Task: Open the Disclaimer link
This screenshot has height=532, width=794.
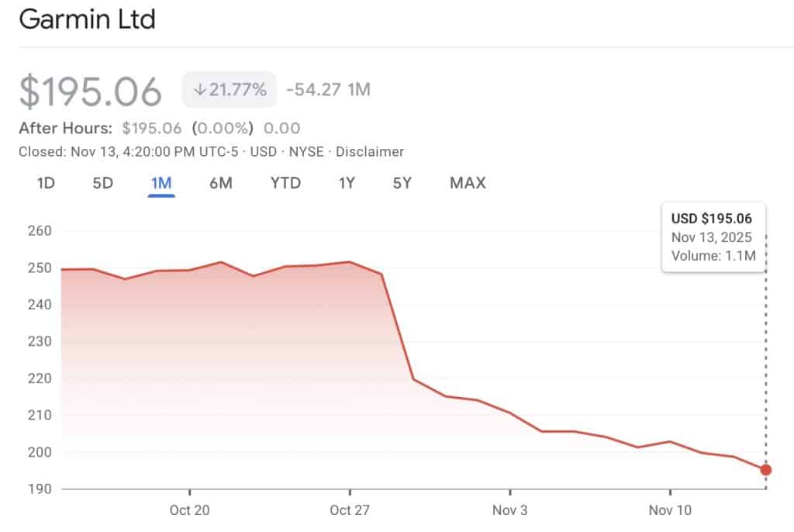Action: click(370, 152)
